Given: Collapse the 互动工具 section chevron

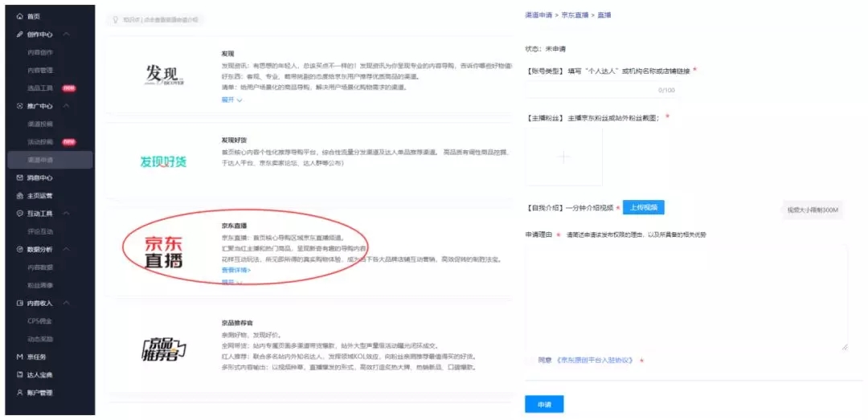Looking at the screenshot, I should point(67,214).
